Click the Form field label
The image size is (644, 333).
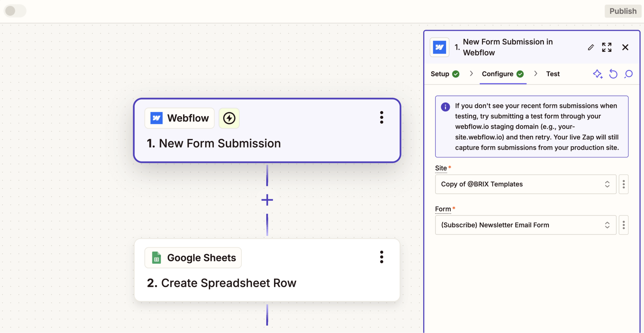pos(443,209)
